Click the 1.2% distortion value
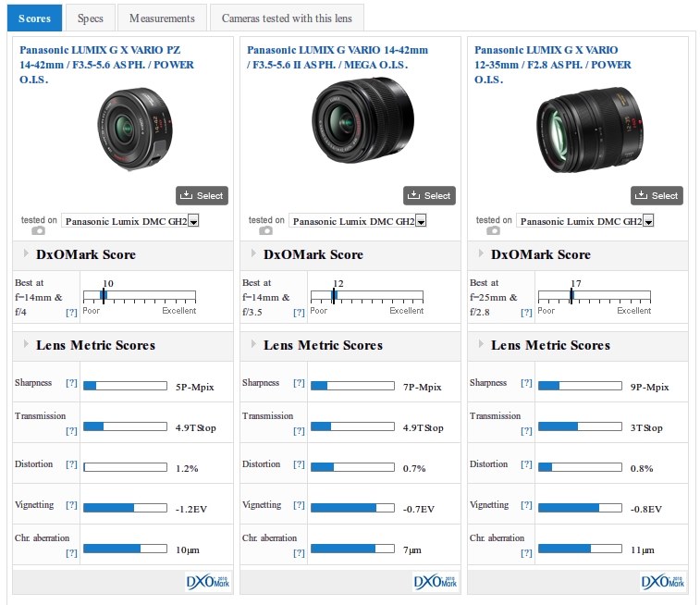 (x=187, y=468)
